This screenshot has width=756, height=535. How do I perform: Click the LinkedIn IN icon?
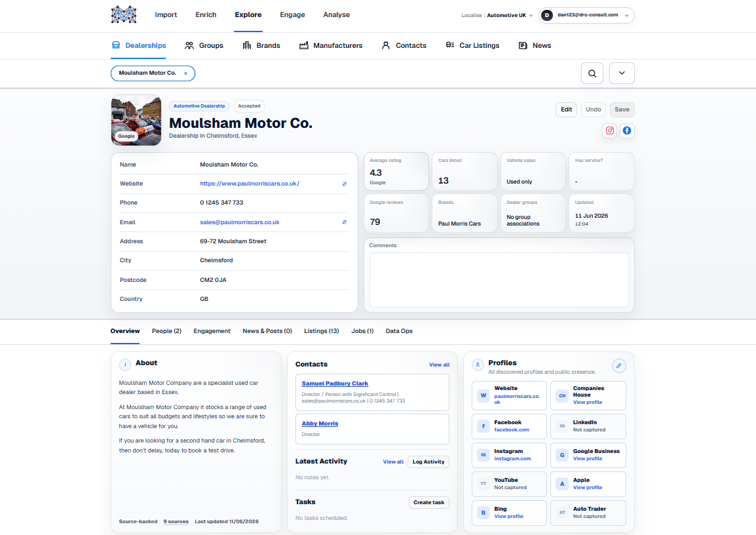(x=562, y=426)
